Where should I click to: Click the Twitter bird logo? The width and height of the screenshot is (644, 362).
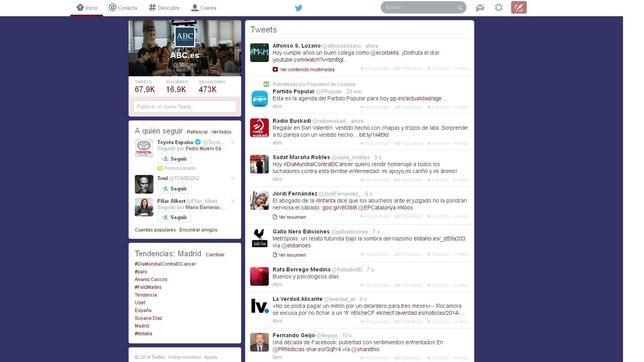click(299, 8)
